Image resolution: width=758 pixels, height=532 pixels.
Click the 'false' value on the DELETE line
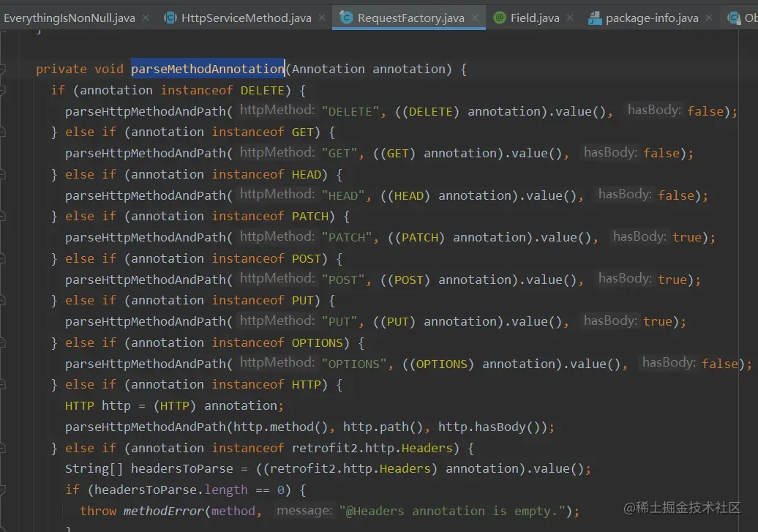tap(705, 111)
